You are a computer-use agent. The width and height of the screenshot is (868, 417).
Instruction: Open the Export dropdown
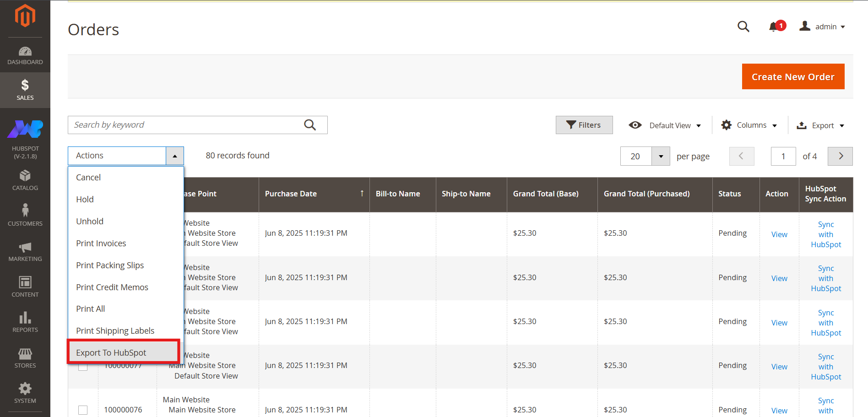click(820, 125)
